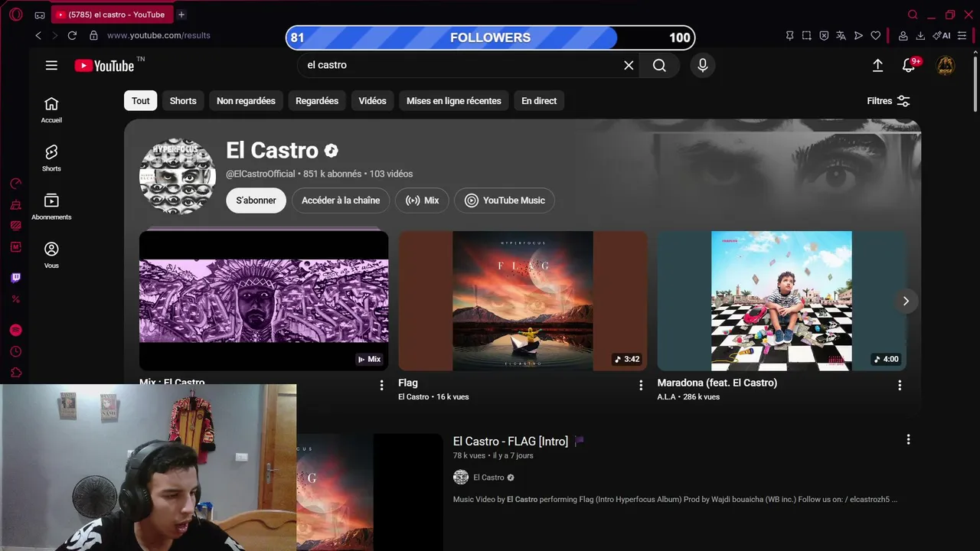
Task: Open GX Control speedometer in sidebar
Action: coord(15,184)
